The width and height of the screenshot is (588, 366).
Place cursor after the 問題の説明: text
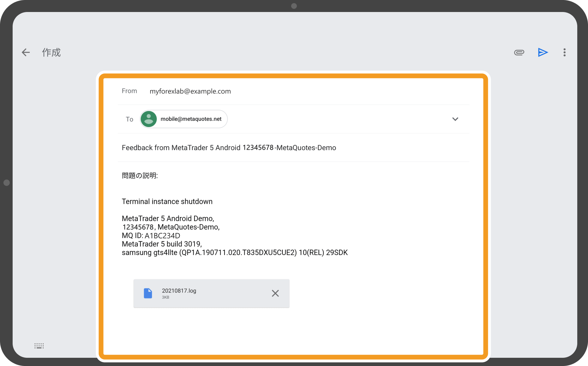tap(159, 176)
